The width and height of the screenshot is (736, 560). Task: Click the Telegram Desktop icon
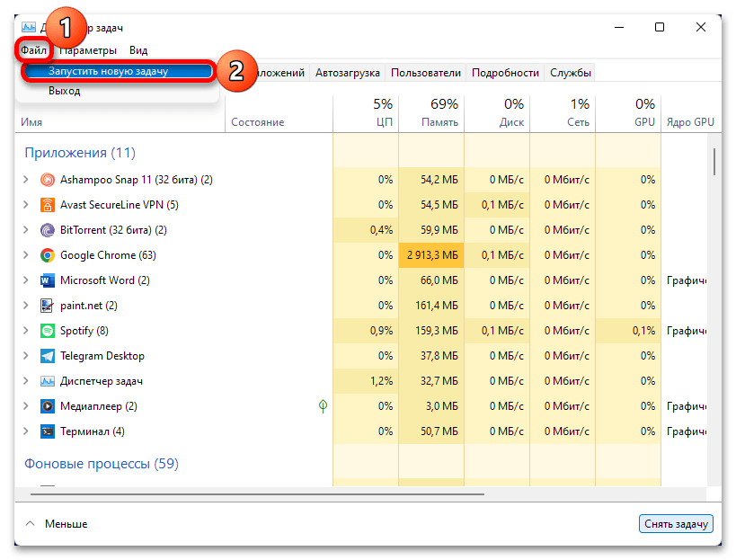(48, 356)
